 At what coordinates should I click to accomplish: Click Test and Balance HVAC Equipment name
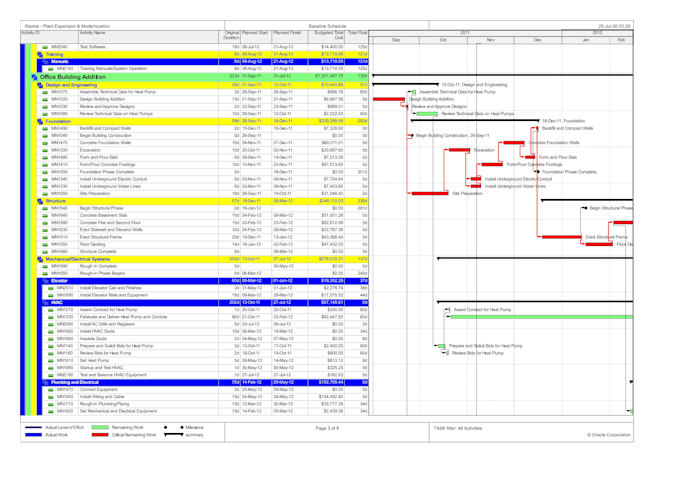tap(113, 375)
